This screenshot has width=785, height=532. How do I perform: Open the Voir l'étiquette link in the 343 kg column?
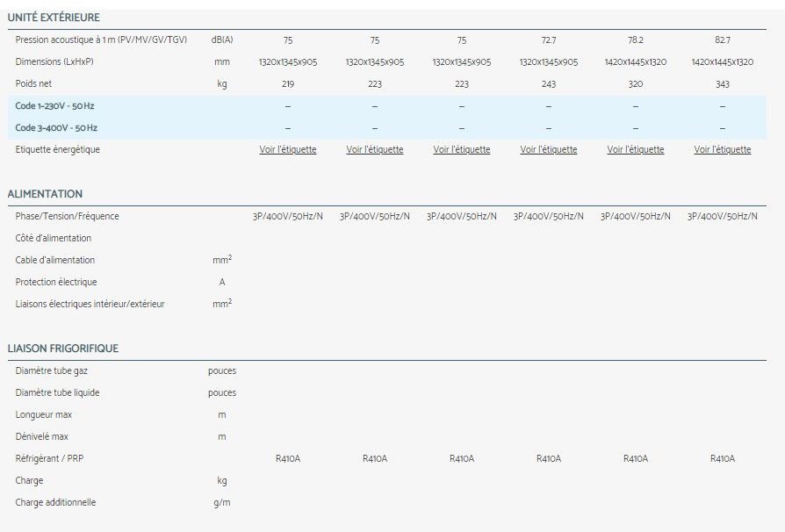click(x=722, y=150)
